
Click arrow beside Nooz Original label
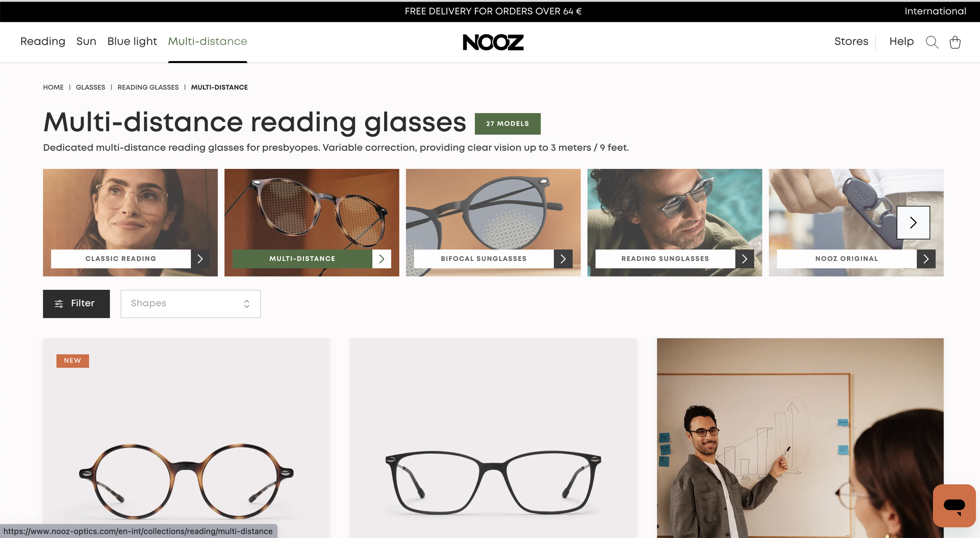coord(926,259)
